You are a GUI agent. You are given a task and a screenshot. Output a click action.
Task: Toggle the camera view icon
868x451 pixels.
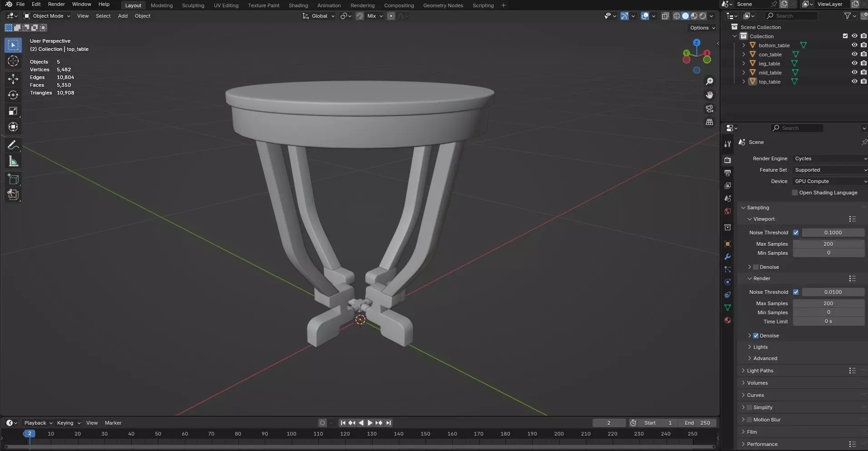(709, 109)
